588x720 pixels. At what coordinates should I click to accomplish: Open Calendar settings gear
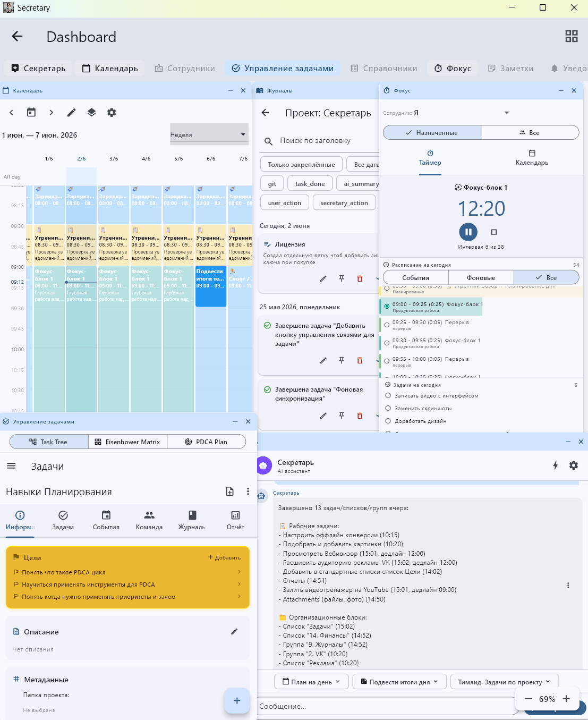pyautogui.click(x=112, y=113)
